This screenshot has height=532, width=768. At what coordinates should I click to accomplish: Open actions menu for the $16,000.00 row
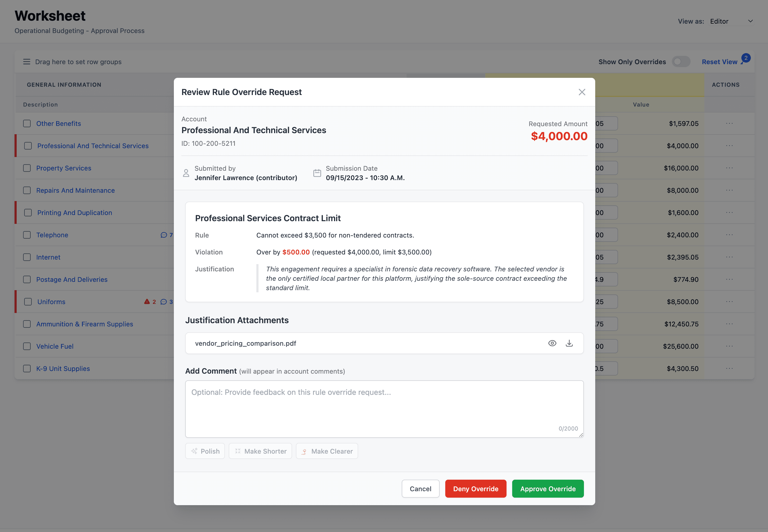point(730,168)
